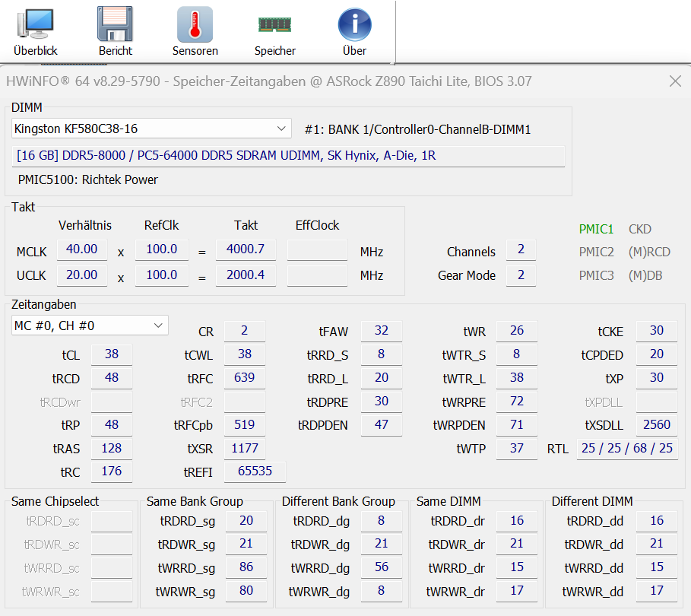Click the tXSR value 1177
The height and width of the screenshot is (616, 691).
(x=245, y=449)
